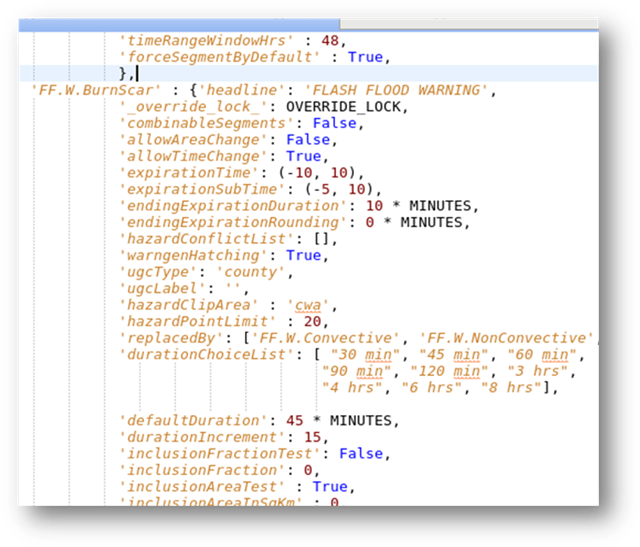The height and width of the screenshot is (547, 640).
Task: Click False value of combinableSegments
Action: click(335, 123)
